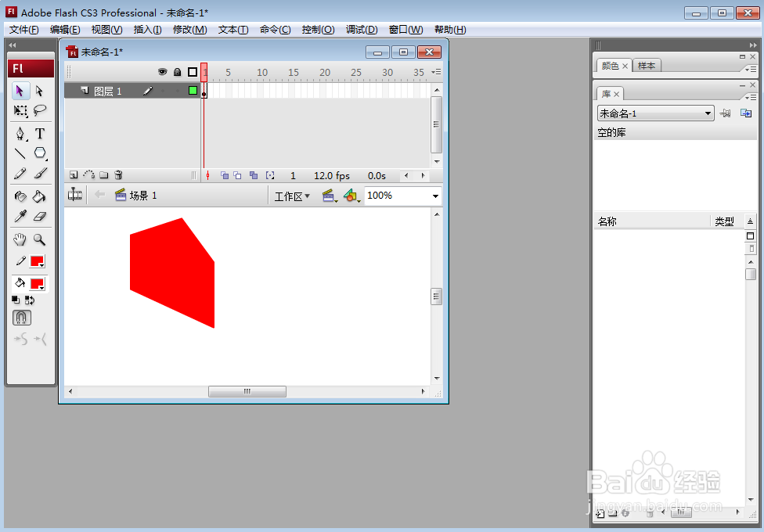This screenshot has height=532, width=764.
Task: Click the outline square column header
Action: click(193, 72)
